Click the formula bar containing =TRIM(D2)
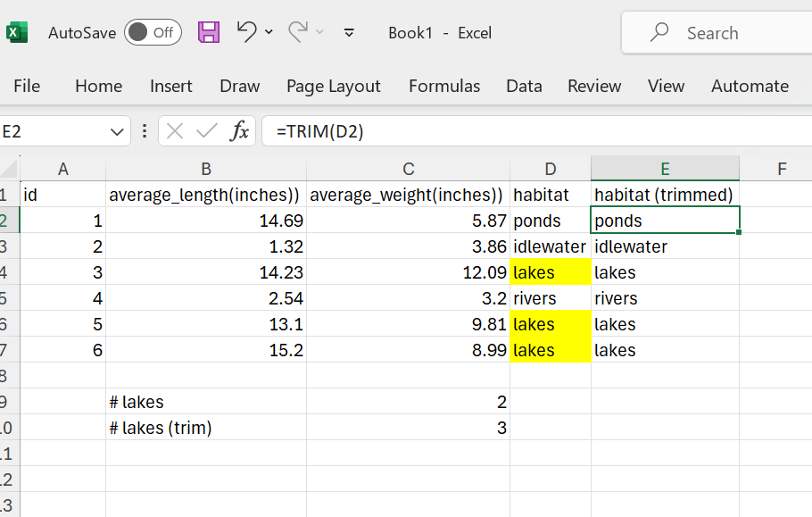 pyautogui.click(x=535, y=131)
